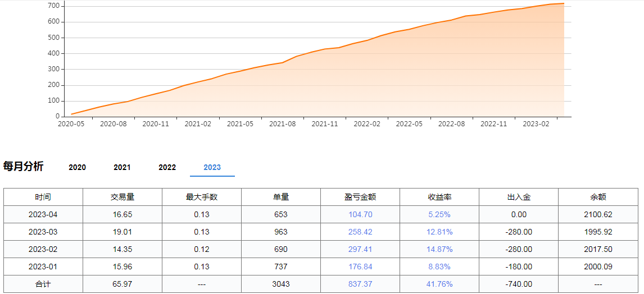This screenshot has width=644, height=294.
Task: Click balance value 2000.09
Action: pyautogui.click(x=598, y=267)
